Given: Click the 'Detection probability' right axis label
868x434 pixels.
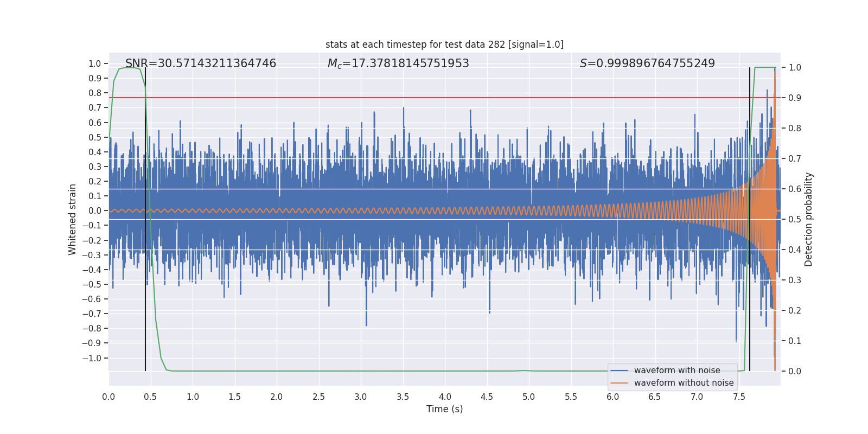Looking at the screenshot, I should click(809, 219).
